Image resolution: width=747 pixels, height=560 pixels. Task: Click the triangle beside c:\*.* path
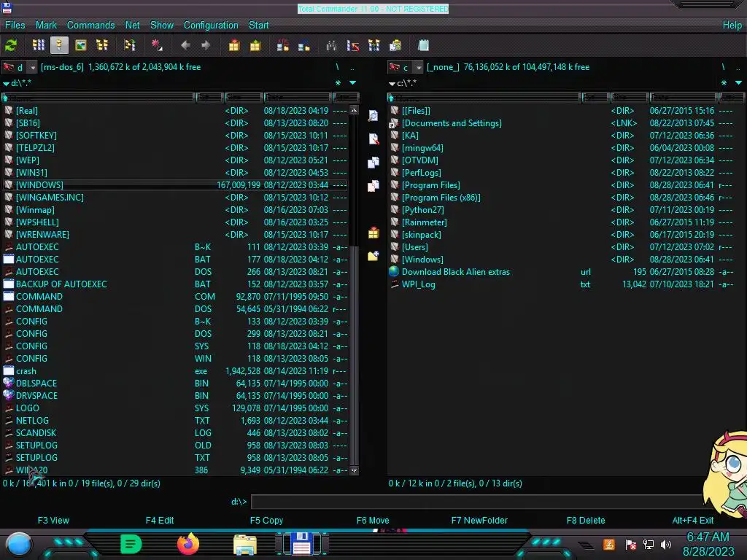pos(392,83)
